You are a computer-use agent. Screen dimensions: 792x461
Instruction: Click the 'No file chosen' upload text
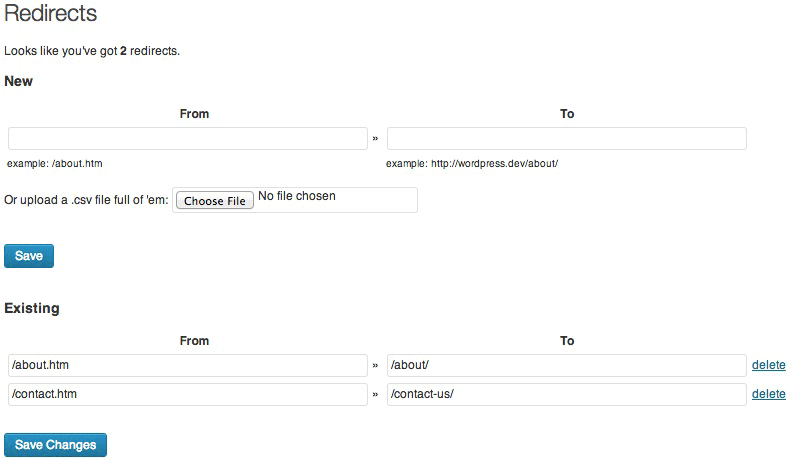tap(296, 196)
